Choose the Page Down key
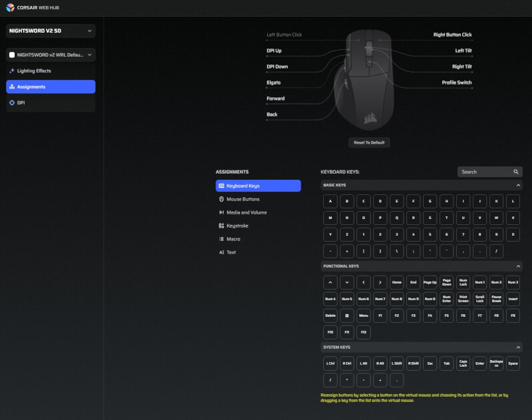This screenshot has width=532, height=420. (x=446, y=282)
